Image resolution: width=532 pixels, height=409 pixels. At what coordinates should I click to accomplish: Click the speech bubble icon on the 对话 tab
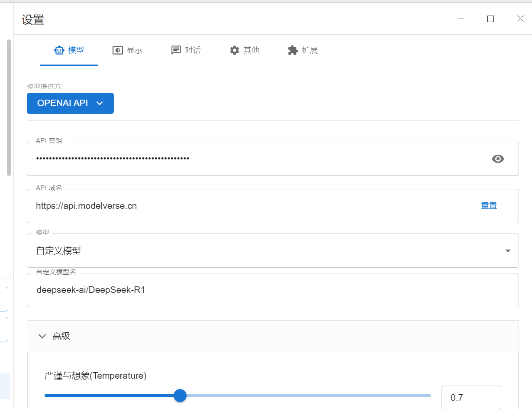coord(175,50)
